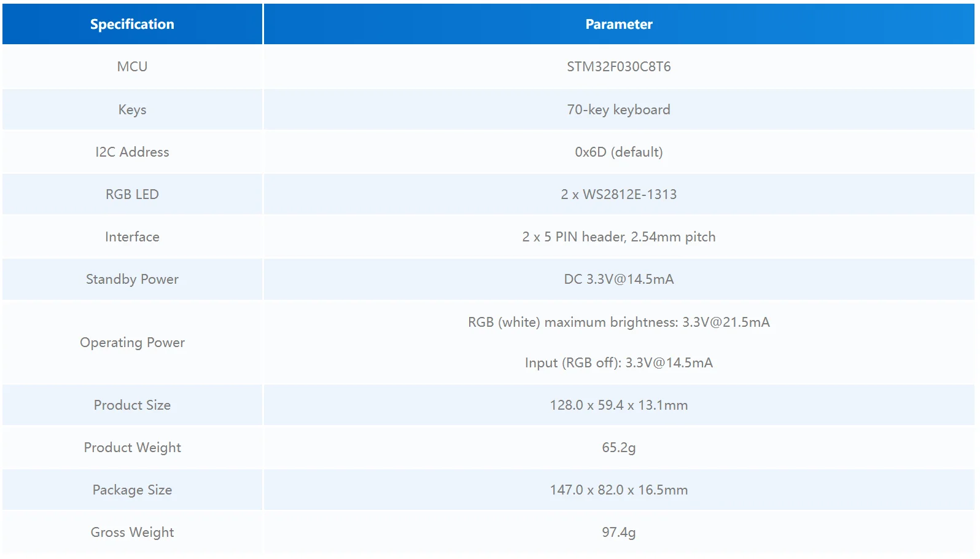Click the Gross Weight label
The image size is (980, 559).
coord(132,533)
